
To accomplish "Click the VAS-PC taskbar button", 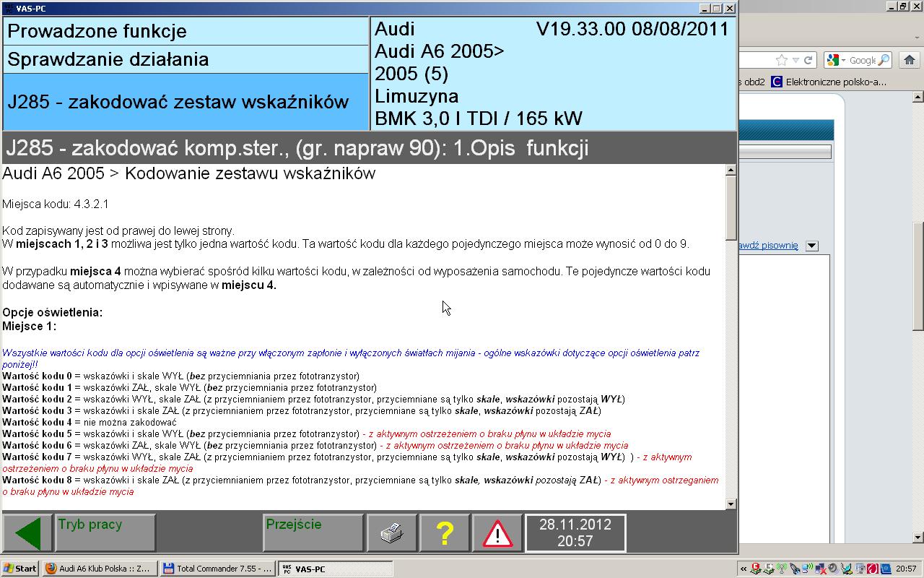I will (x=336, y=569).
